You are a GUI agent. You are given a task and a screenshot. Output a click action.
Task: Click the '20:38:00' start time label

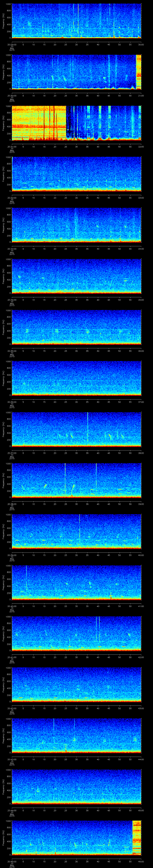(12, 504)
